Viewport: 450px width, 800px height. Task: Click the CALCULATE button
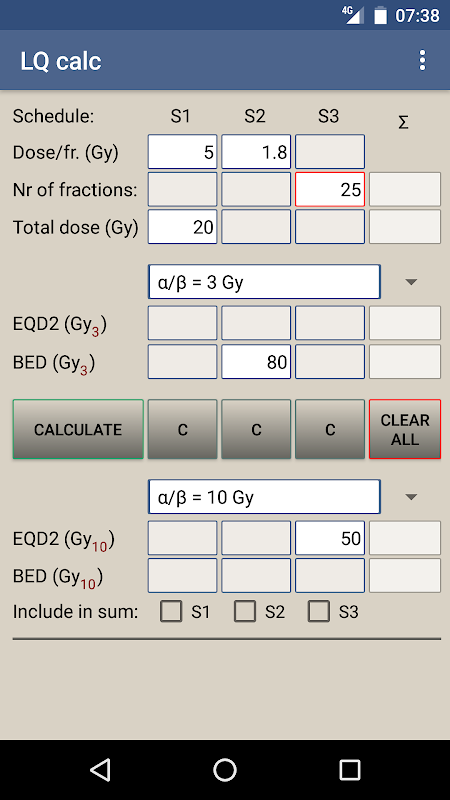pyautogui.click(x=78, y=429)
